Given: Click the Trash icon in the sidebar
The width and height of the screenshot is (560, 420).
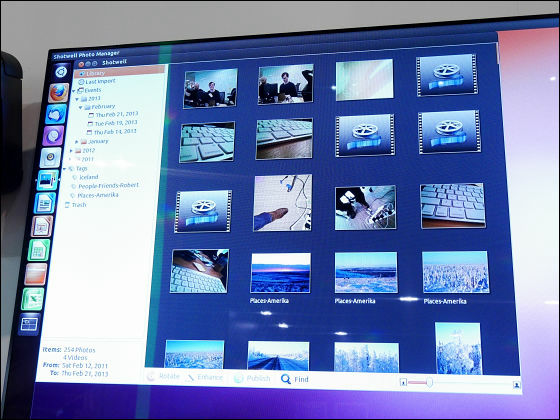Looking at the screenshot, I should point(67,205).
